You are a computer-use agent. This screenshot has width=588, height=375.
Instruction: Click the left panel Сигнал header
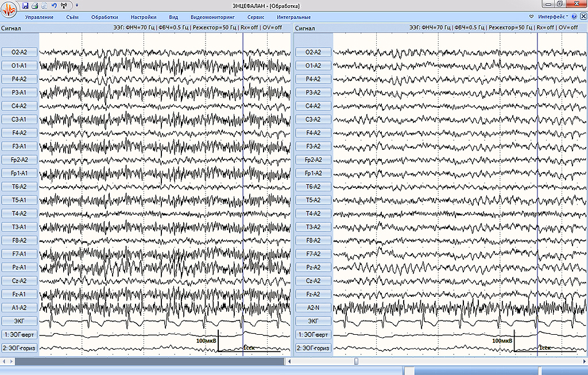(11, 28)
